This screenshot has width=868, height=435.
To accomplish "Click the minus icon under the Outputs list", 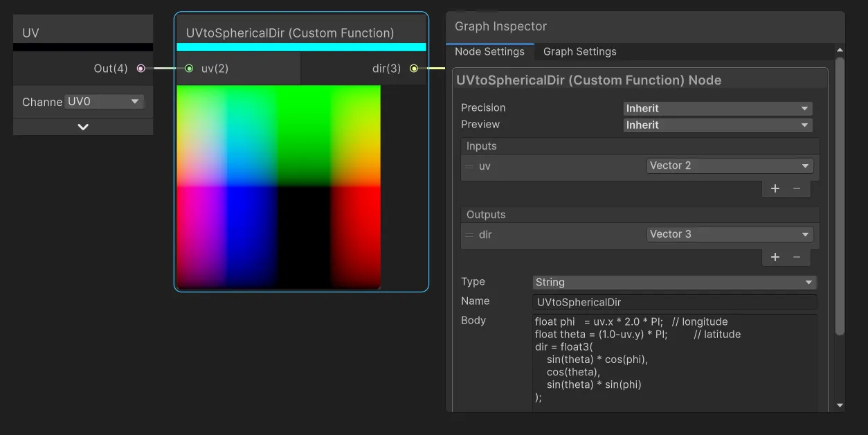I will (797, 257).
